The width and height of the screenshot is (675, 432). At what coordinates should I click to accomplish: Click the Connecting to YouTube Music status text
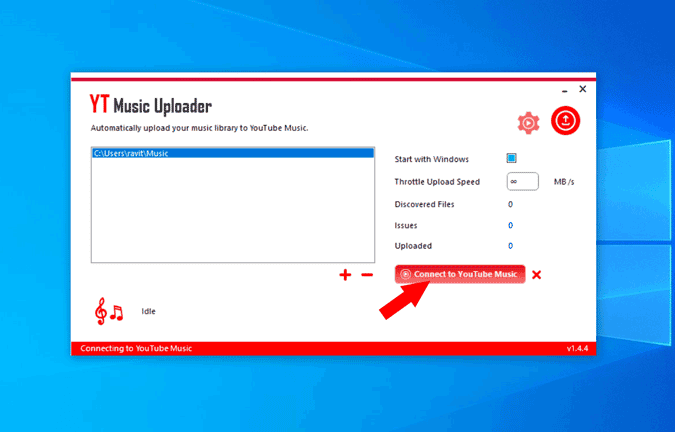(x=136, y=349)
